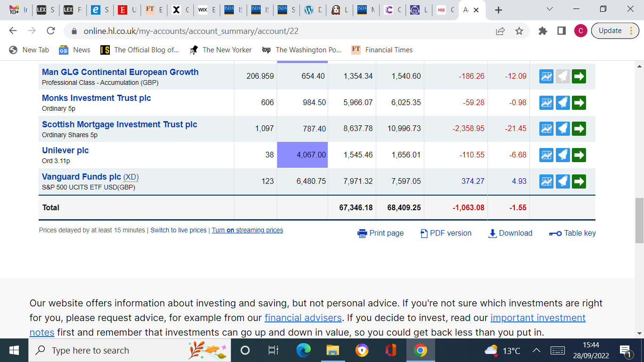The width and height of the screenshot is (644, 362).
Task: Open the Scottish Mortgage Investment Trust link
Action: tap(119, 124)
